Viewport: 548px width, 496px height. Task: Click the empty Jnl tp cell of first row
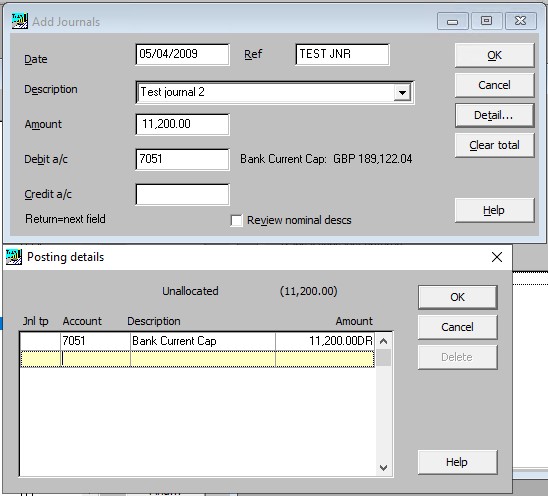pos(40,341)
